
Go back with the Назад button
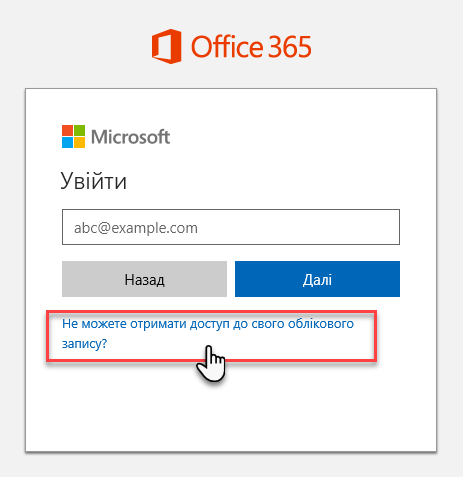pos(144,279)
